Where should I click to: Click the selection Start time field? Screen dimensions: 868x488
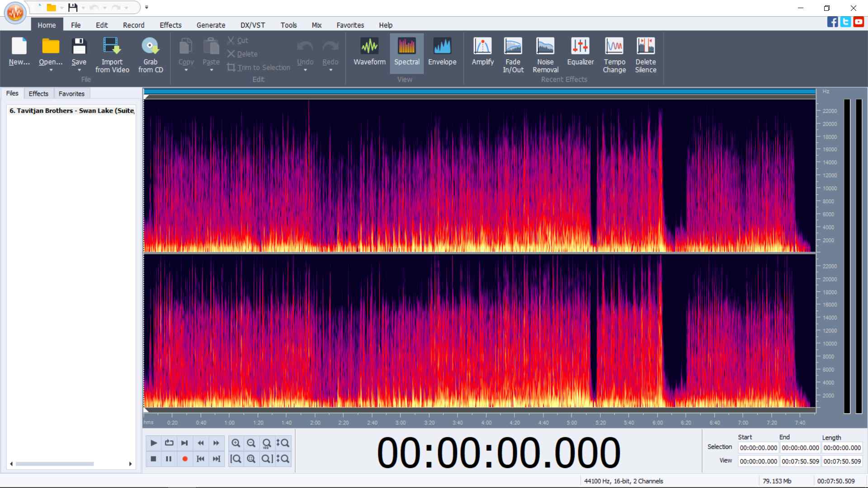click(x=758, y=448)
